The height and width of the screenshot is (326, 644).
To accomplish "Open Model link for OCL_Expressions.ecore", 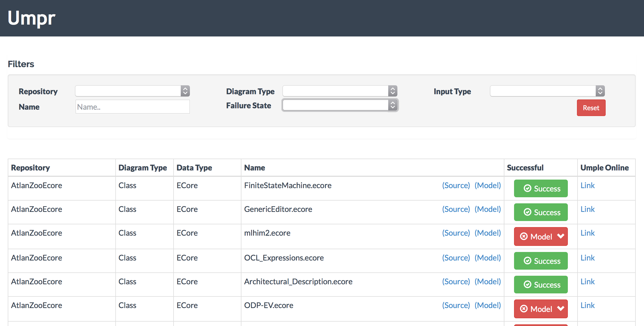I will (488, 258).
